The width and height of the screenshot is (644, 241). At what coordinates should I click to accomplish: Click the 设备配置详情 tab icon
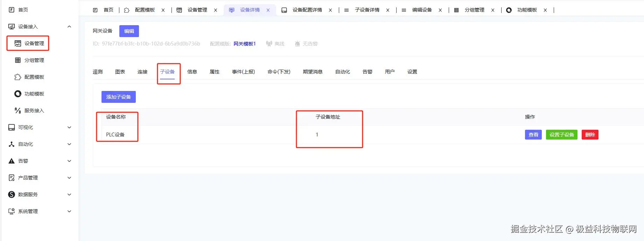click(284, 10)
